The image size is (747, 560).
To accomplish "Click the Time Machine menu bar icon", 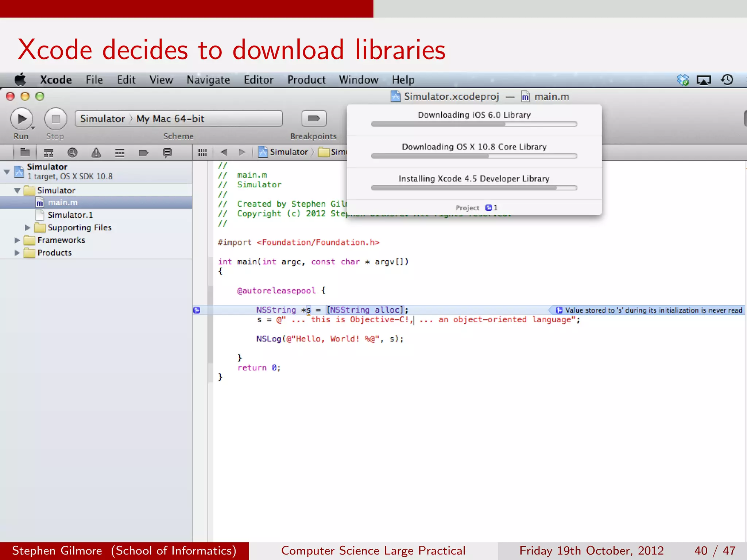I will (727, 79).
